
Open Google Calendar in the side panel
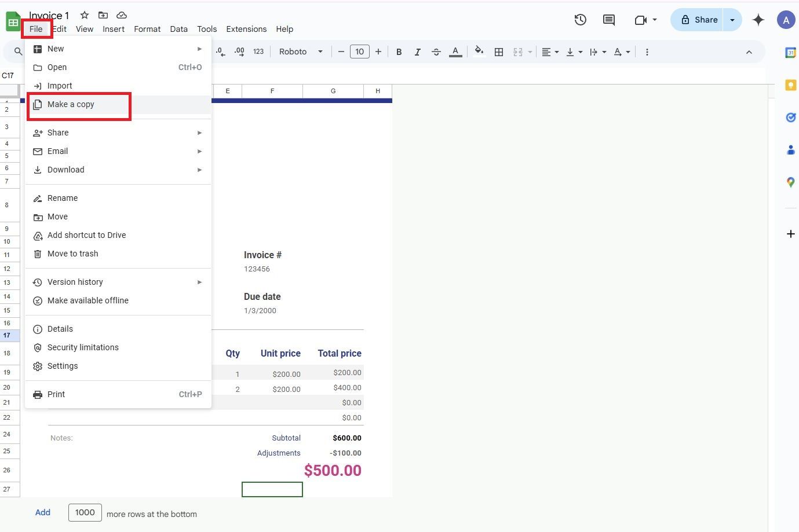pyautogui.click(x=790, y=52)
